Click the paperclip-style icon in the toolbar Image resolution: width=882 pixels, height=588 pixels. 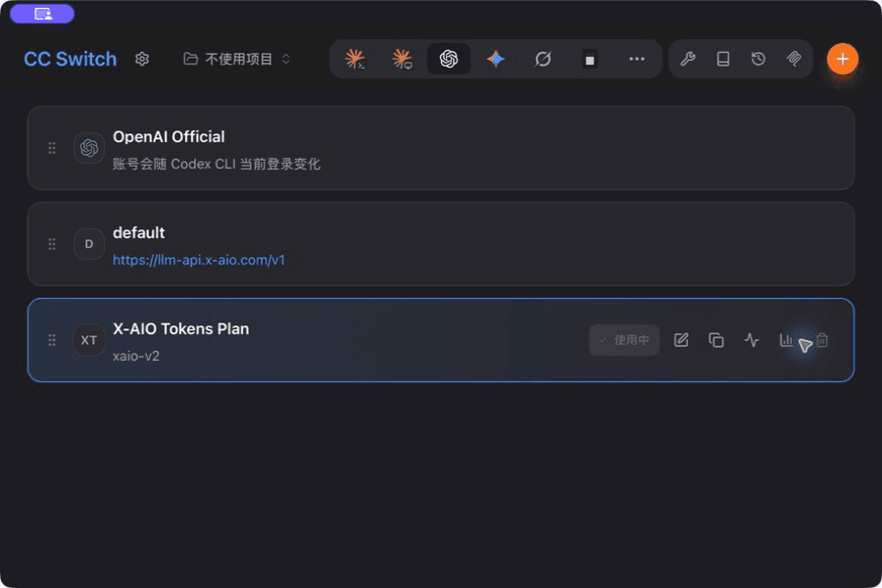tap(794, 59)
